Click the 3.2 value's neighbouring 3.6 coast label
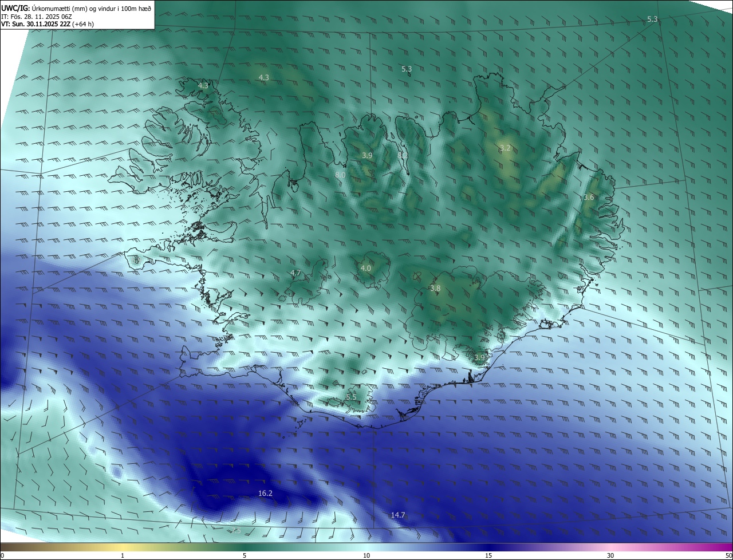Screen dimensions: 733x560 589,198
